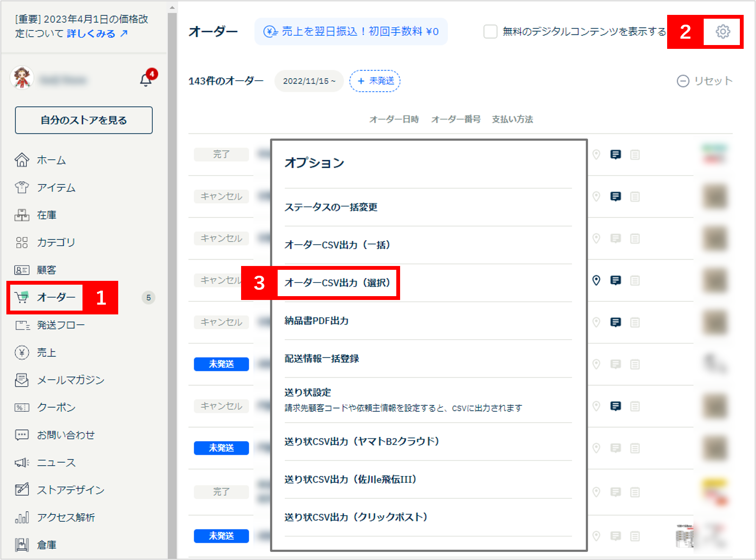Screen dimensions: 756x560
Task: Select ステータスの一括変更 option
Action: pyautogui.click(x=331, y=207)
